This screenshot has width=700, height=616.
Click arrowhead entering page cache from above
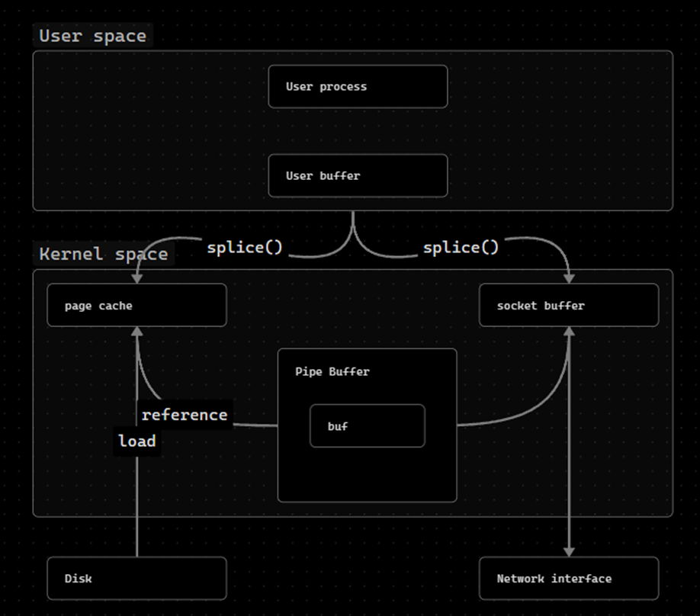click(137, 278)
